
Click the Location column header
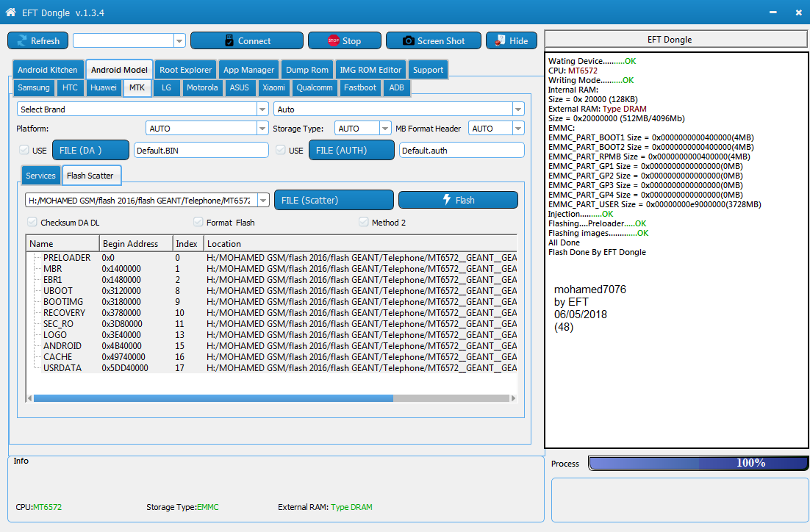tap(360, 244)
